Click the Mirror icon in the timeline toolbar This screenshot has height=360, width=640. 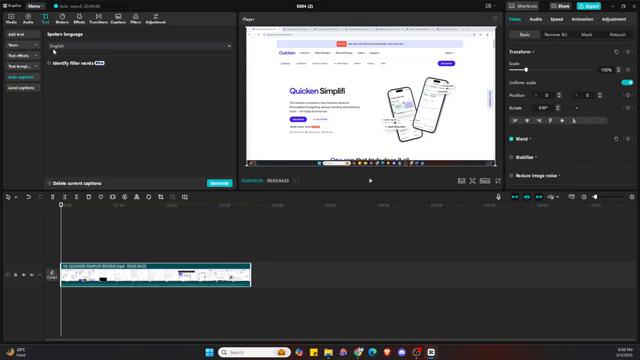coord(137,197)
